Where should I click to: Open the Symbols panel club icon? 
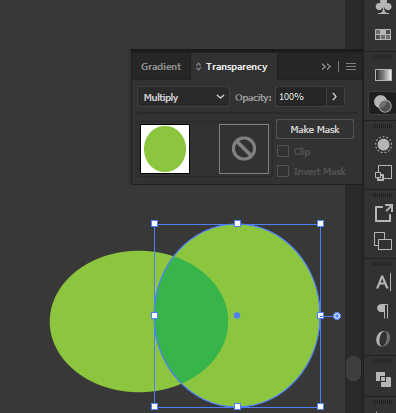(383, 7)
